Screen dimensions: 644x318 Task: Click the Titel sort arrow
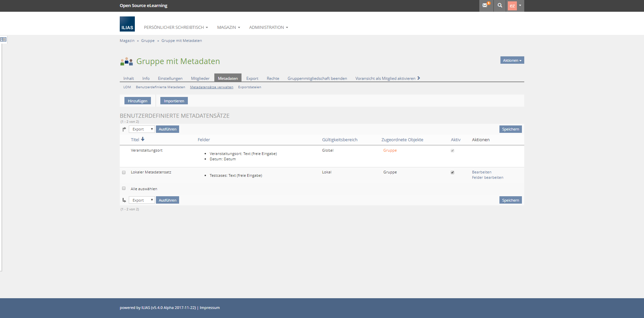point(143,139)
